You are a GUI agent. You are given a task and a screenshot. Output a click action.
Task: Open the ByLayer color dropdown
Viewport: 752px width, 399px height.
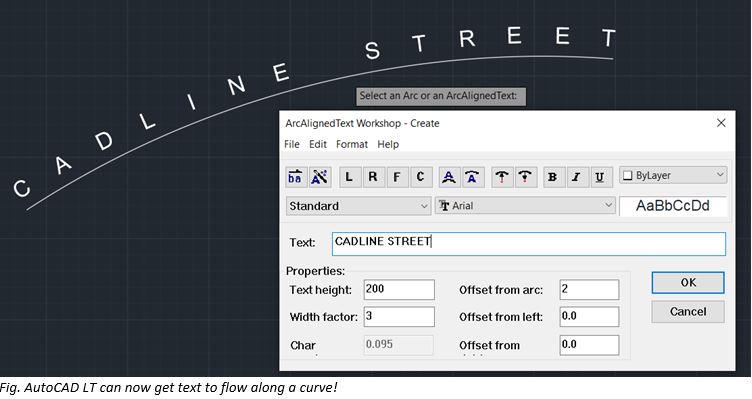coord(673,176)
